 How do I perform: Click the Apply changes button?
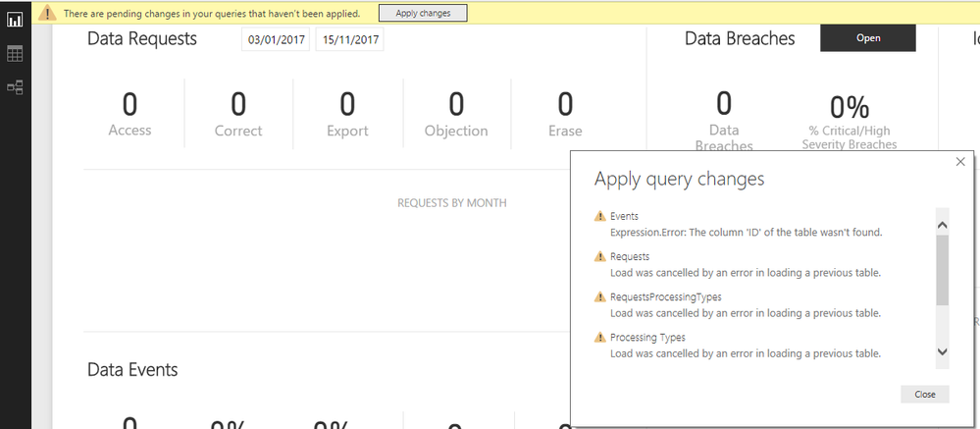click(423, 13)
